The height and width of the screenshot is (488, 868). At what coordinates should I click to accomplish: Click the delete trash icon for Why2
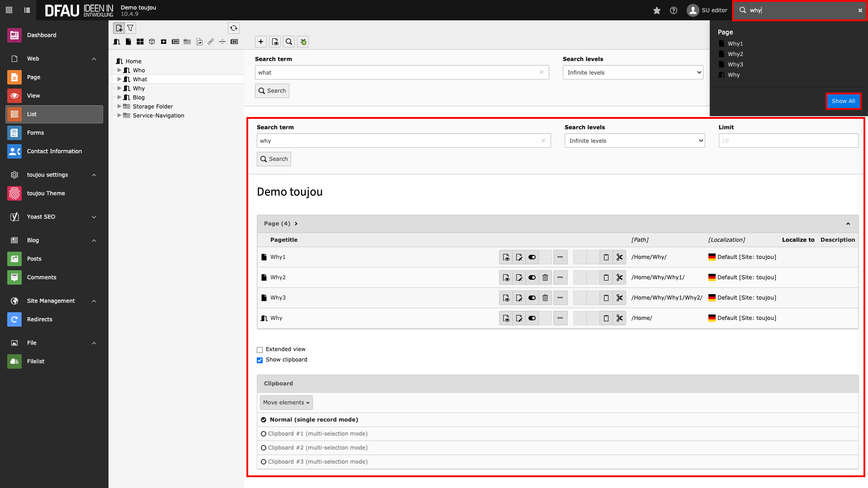[x=545, y=277]
